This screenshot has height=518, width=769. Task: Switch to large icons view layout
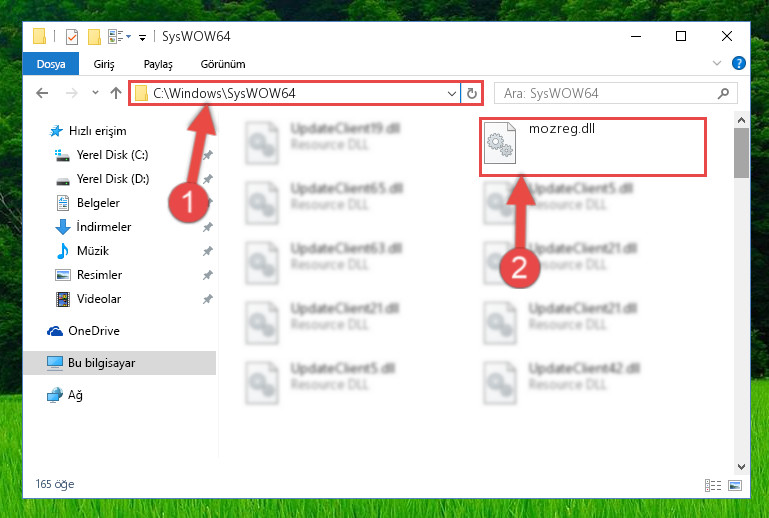click(x=735, y=485)
